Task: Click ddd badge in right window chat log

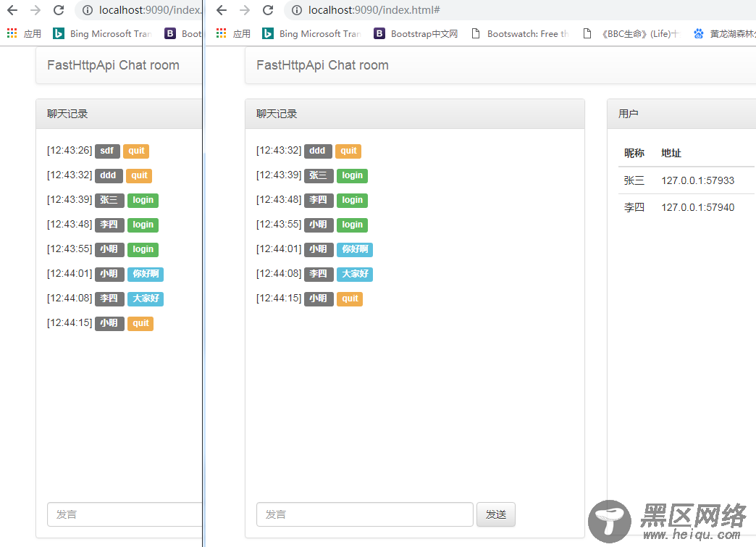Action: [318, 151]
